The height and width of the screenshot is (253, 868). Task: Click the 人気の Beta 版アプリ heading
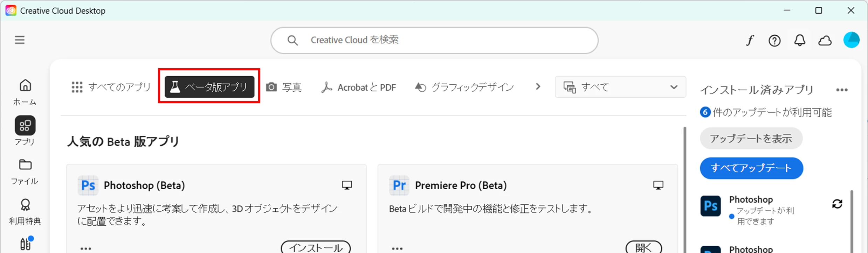coord(123,141)
